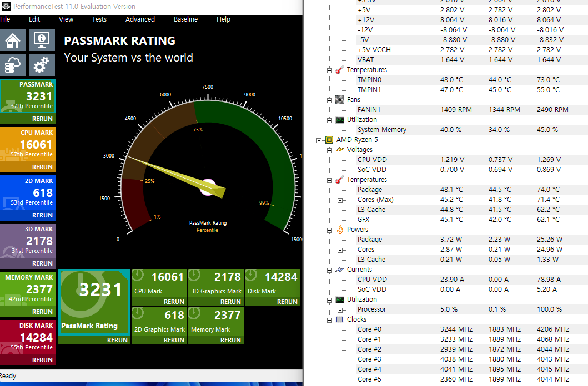588x386 pixels.
Task: Click RERUN under the PassMark Rating tile
Action: tap(117, 340)
